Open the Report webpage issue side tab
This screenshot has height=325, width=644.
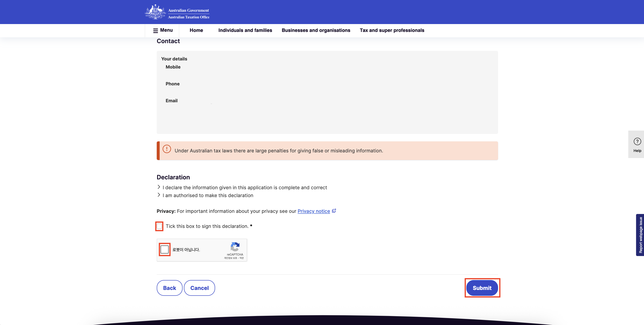tap(640, 235)
